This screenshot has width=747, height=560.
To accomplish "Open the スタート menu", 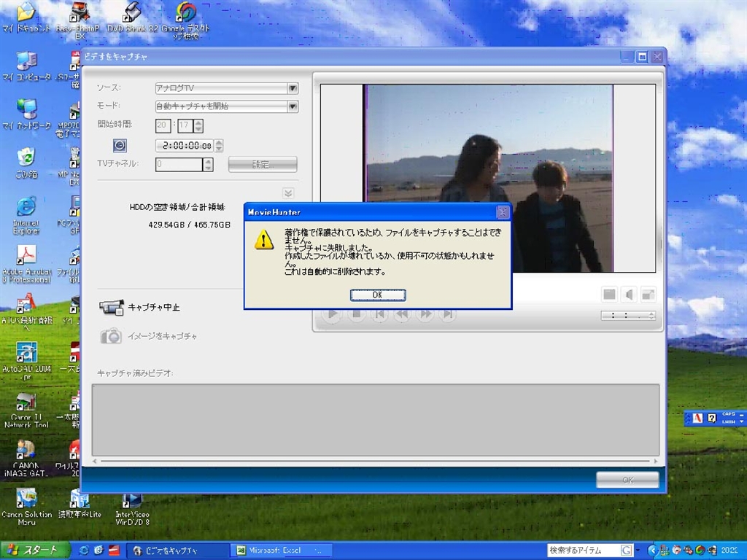I will 35,551.
